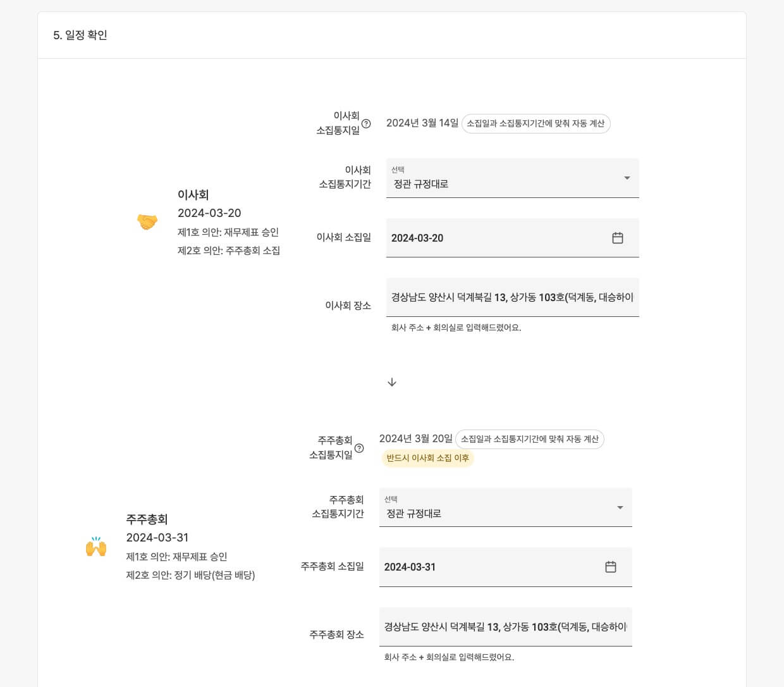Click help icon beside 이사회 소집통지일
This screenshot has height=687, width=784.
coord(366,123)
